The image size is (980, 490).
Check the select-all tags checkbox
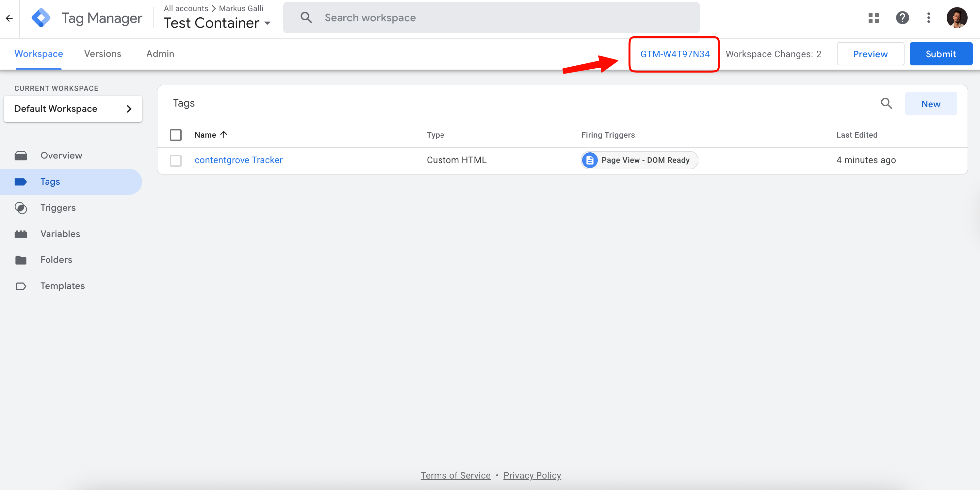click(176, 135)
